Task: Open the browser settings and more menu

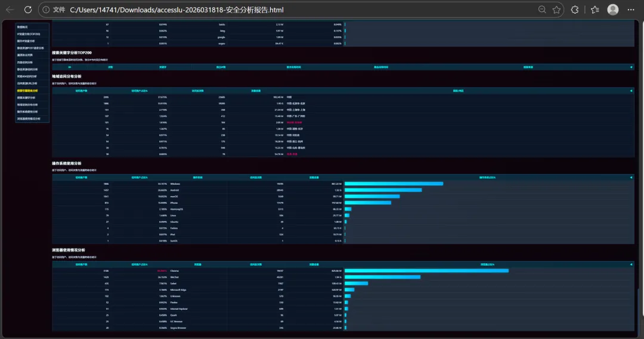Action: coord(631,10)
